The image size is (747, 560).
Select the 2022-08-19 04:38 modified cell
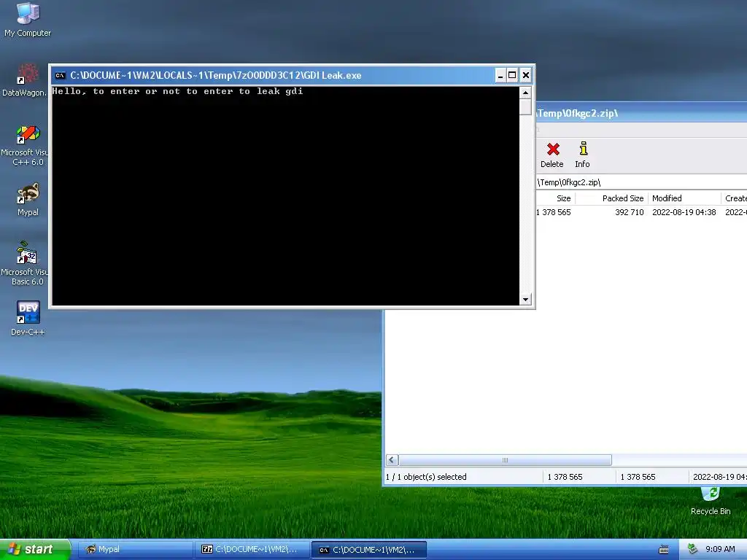click(684, 212)
